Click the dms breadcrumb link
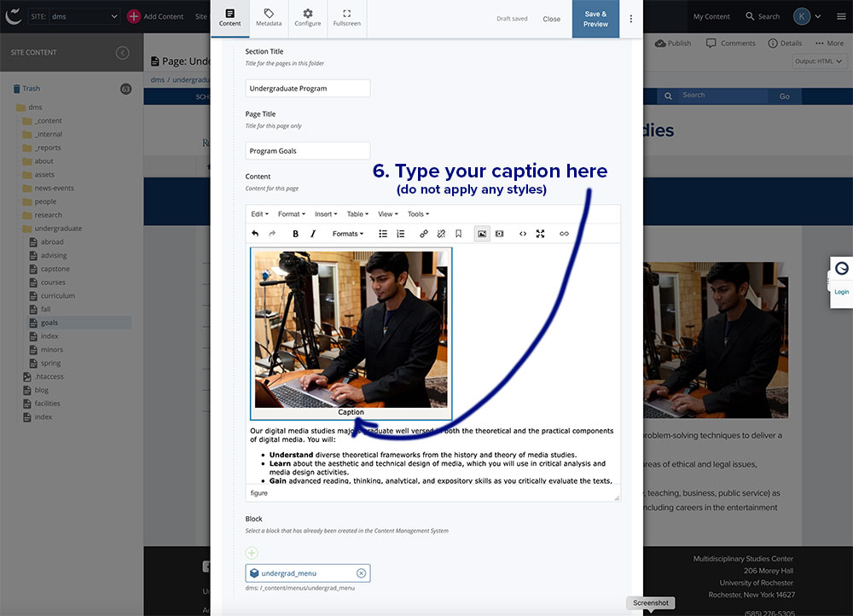The width and height of the screenshot is (853, 616). [x=157, y=79]
